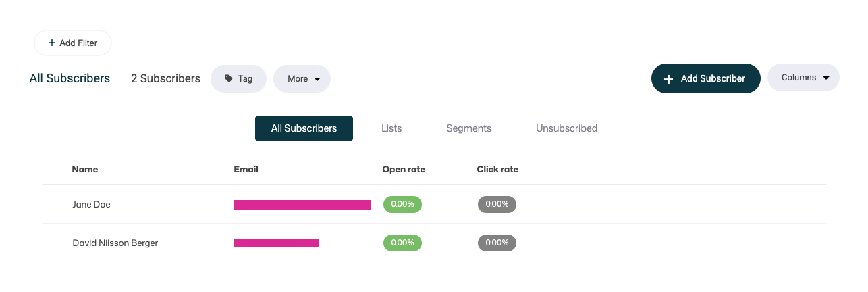Viewport: 868px width, 292px height.
Task: Open David Nilsson Berger subscriber
Action: tap(434, 243)
